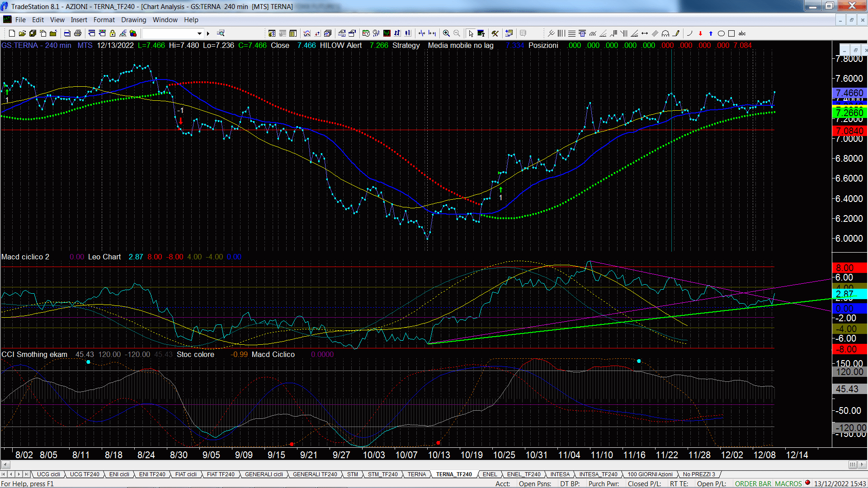The height and width of the screenshot is (488, 868).
Task: Switch to the 100 GIORNI Azioni tab
Action: (650, 474)
